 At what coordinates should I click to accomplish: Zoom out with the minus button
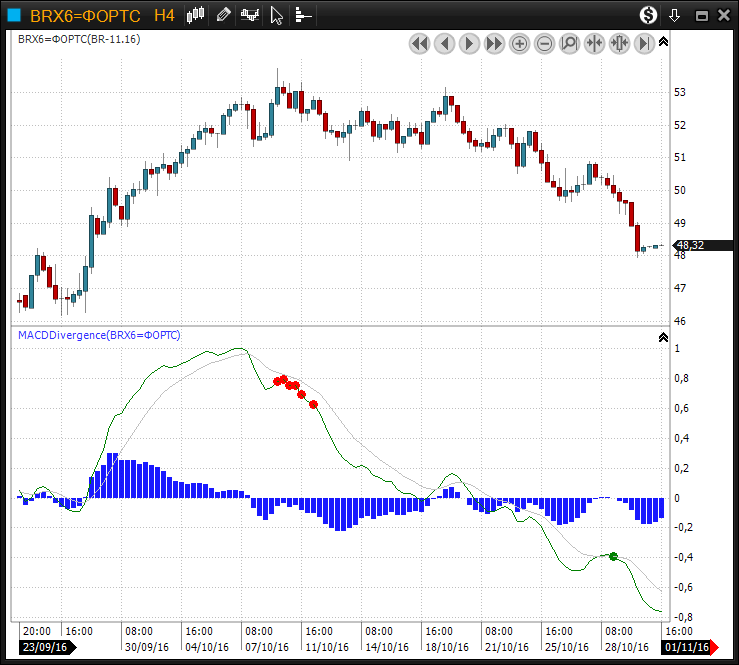pyautogui.click(x=545, y=43)
